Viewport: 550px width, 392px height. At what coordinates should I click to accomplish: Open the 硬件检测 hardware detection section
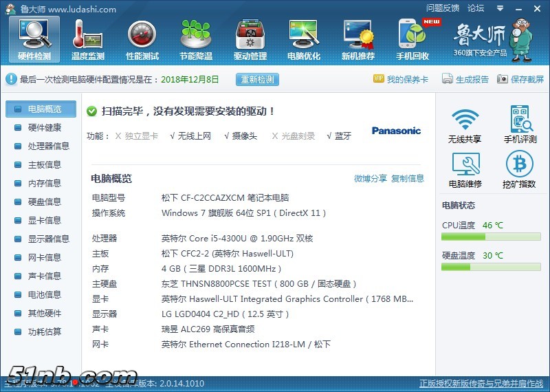coord(34,39)
